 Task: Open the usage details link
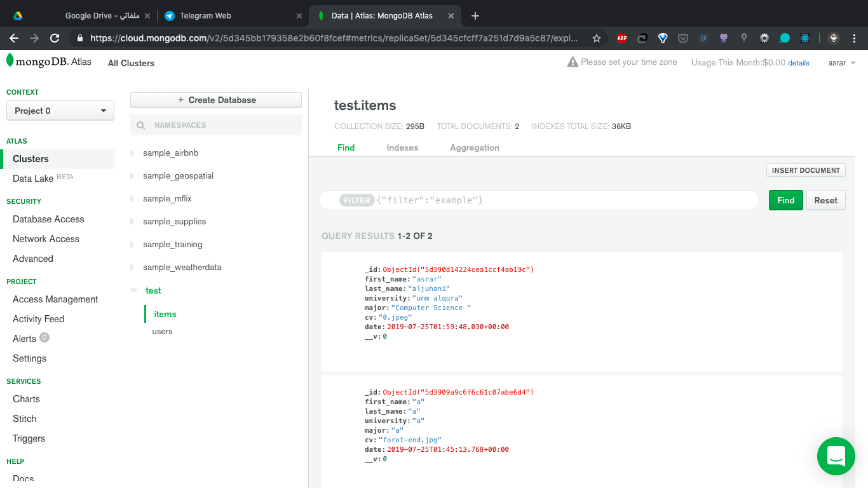[799, 62]
